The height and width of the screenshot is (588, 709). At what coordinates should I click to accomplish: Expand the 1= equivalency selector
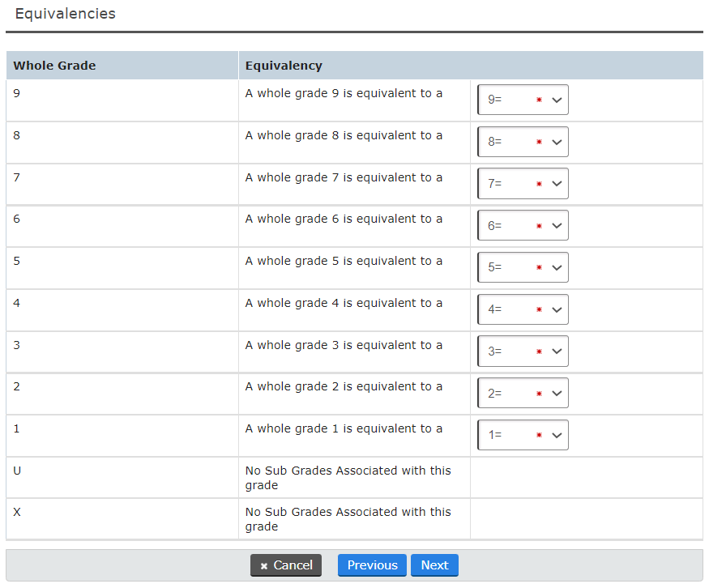pyautogui.click(x=522, y=435)
